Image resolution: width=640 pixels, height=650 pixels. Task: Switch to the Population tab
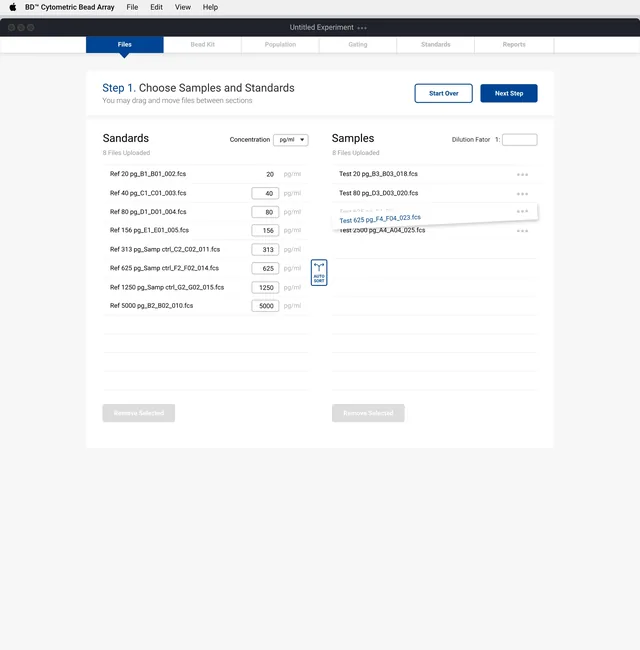coord(280,44)
